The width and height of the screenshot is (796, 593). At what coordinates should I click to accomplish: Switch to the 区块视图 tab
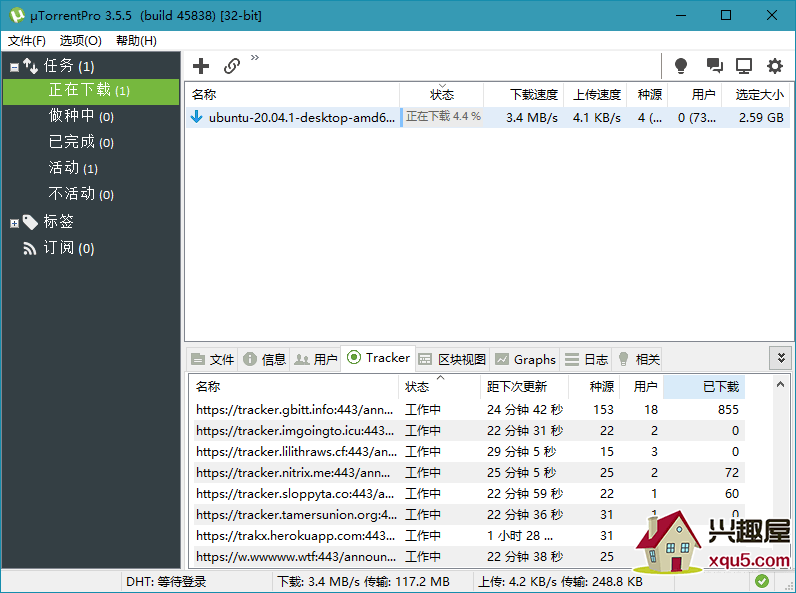point(452,359)
